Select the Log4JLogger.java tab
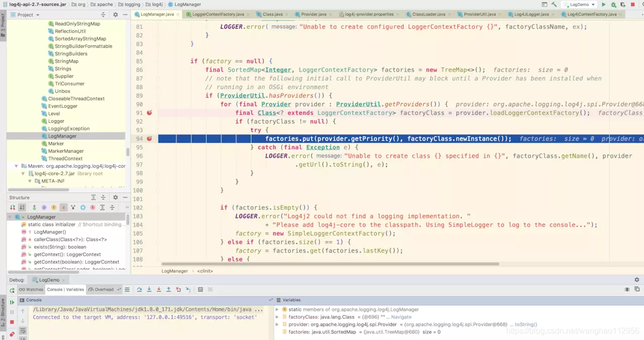644x340 pixels. tap(532, 14)
